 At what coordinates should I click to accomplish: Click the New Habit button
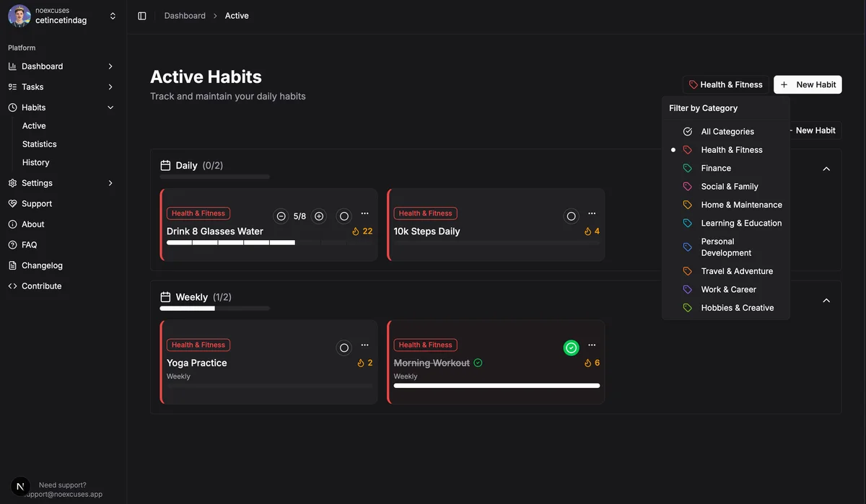pyautogui.click(x=808, y=84)
